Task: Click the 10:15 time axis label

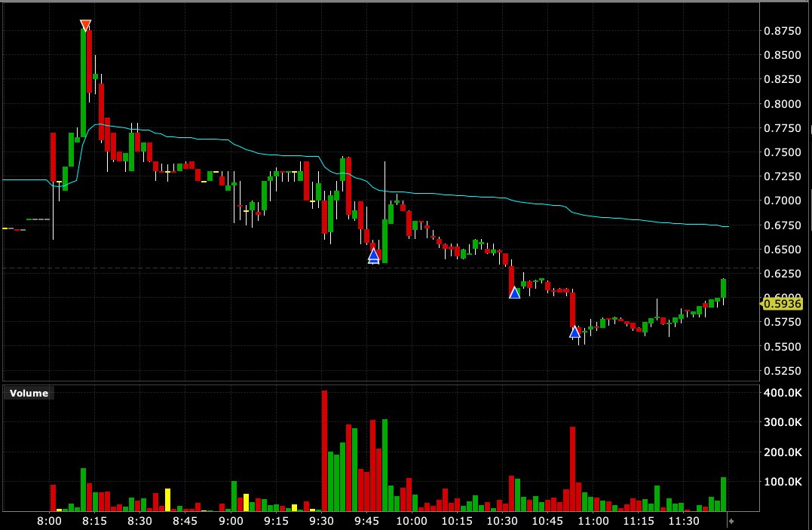Action: [x=457, y=521]
